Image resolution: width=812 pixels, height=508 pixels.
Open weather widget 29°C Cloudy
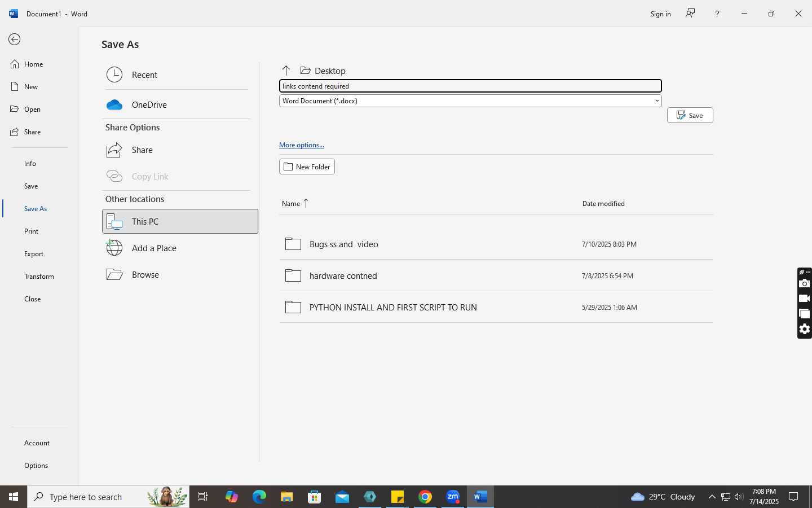tap(663, 497)
